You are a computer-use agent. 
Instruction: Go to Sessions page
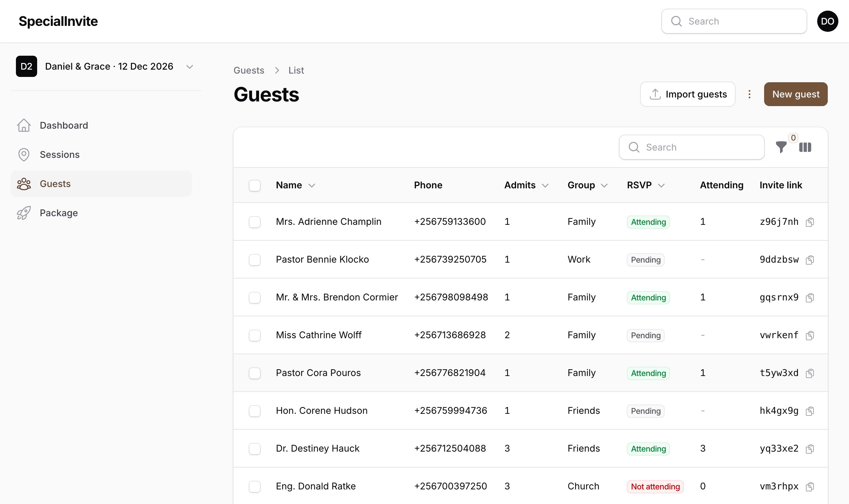pos(101,155)
